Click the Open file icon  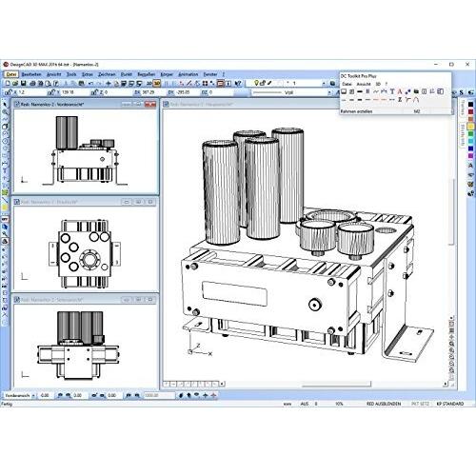[15, 84]
